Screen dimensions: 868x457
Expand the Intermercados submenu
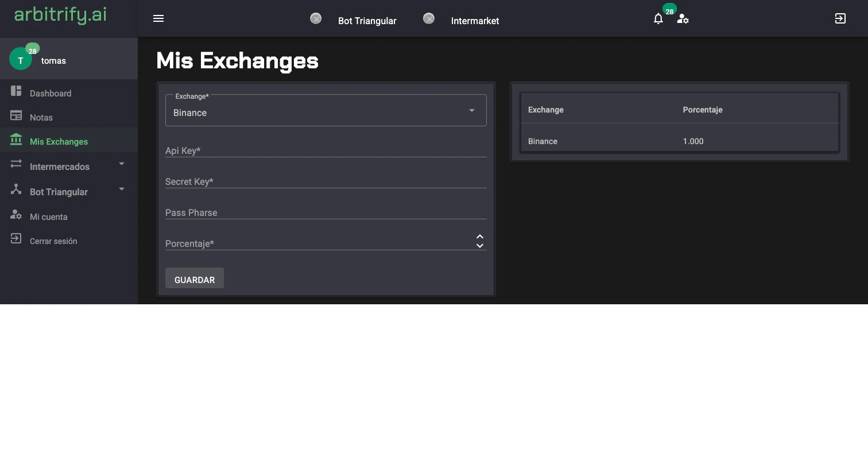(x=121, y=164)
